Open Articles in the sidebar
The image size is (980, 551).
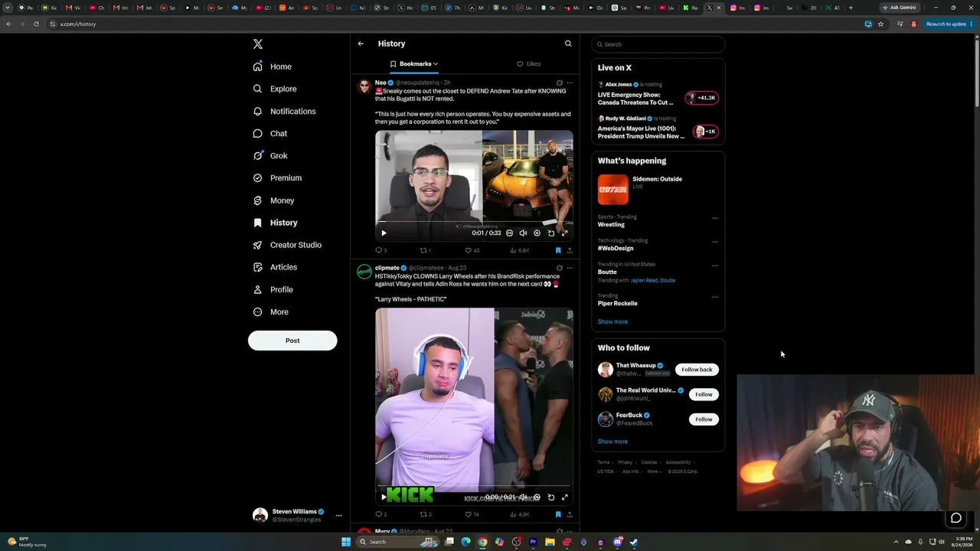(275, 267)
